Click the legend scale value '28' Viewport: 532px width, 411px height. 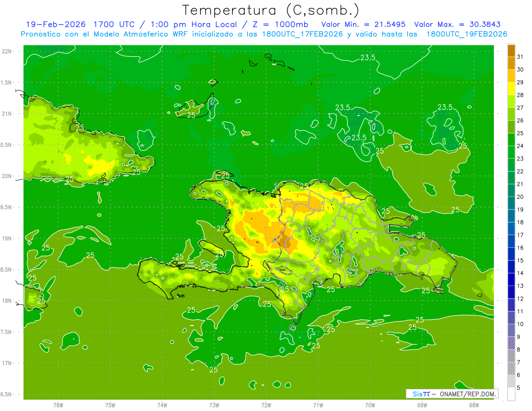click(520, 95)
